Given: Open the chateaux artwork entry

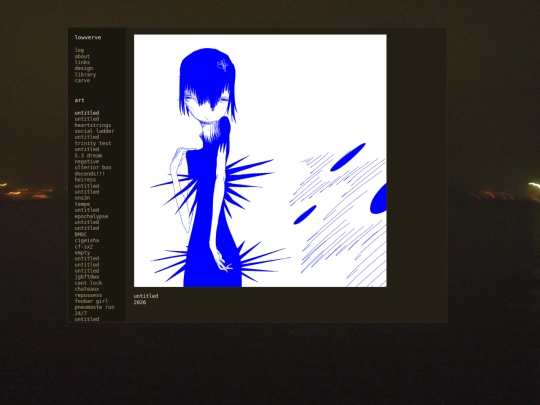Looking at the screenshot, I should [87, 289].
